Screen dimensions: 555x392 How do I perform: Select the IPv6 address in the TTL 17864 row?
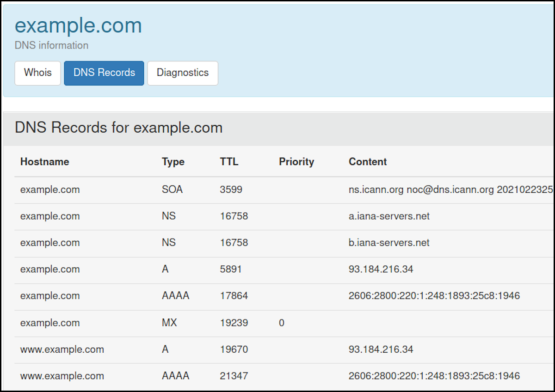pyautogui.click(x=434, y=296)
